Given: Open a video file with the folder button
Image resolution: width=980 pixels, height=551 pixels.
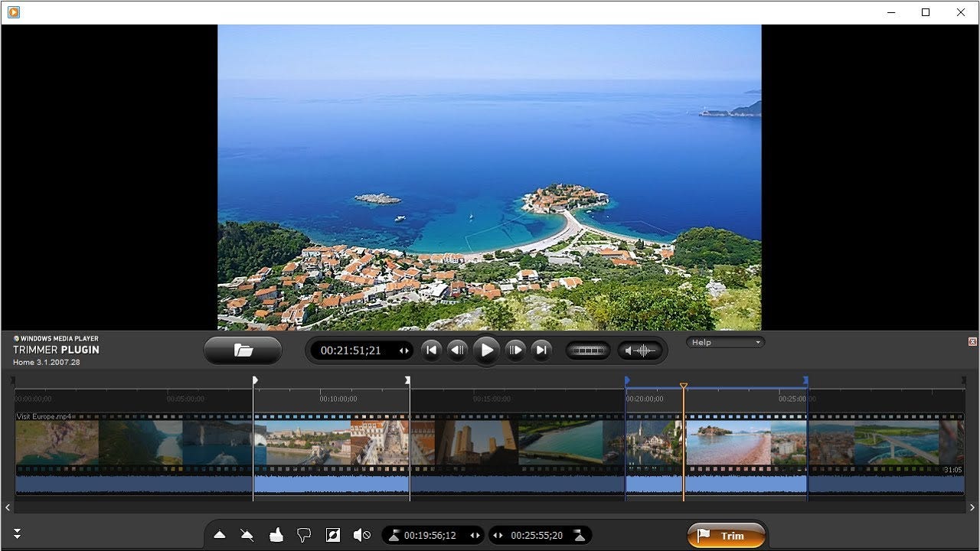Looking at the screenshot, I should coord(243,350).
